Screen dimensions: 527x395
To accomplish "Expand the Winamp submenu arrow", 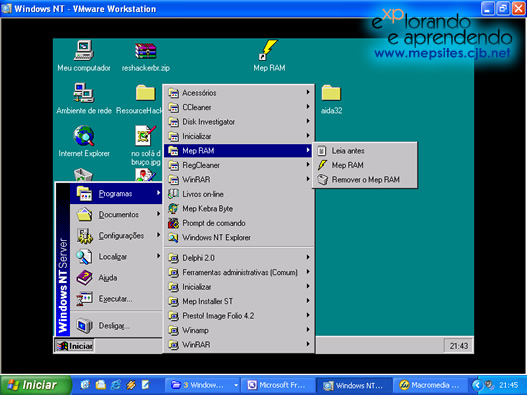I will 308,329.
